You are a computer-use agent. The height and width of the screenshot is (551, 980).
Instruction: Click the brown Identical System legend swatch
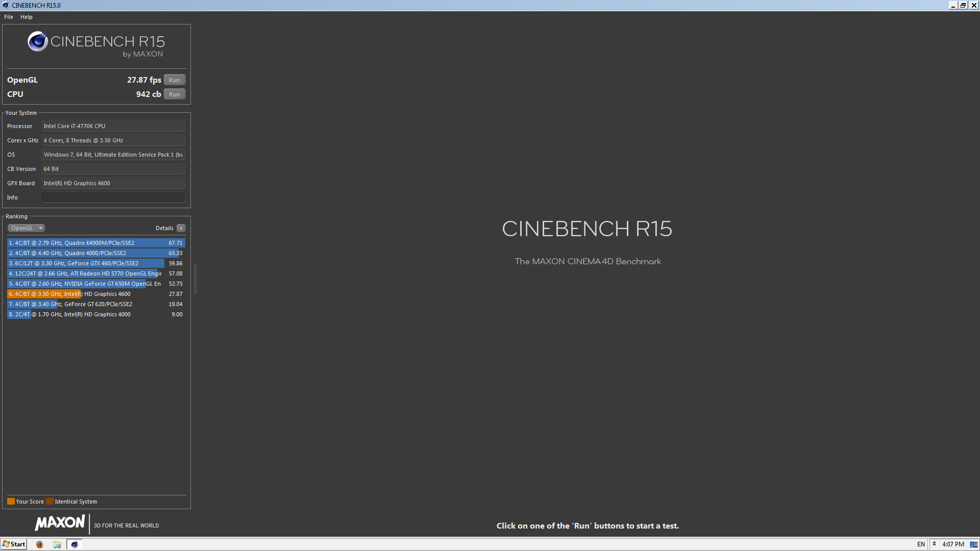point(50,502)
